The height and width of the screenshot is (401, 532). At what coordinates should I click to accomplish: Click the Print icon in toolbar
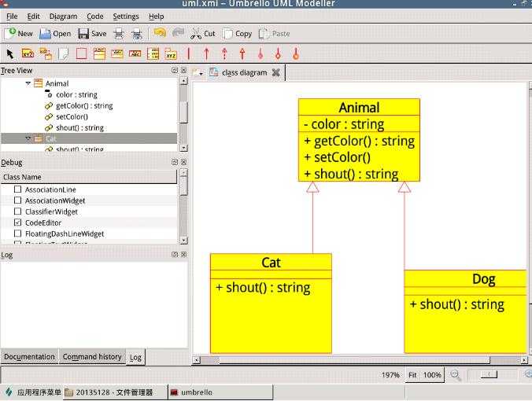click(x=119, y=34)
